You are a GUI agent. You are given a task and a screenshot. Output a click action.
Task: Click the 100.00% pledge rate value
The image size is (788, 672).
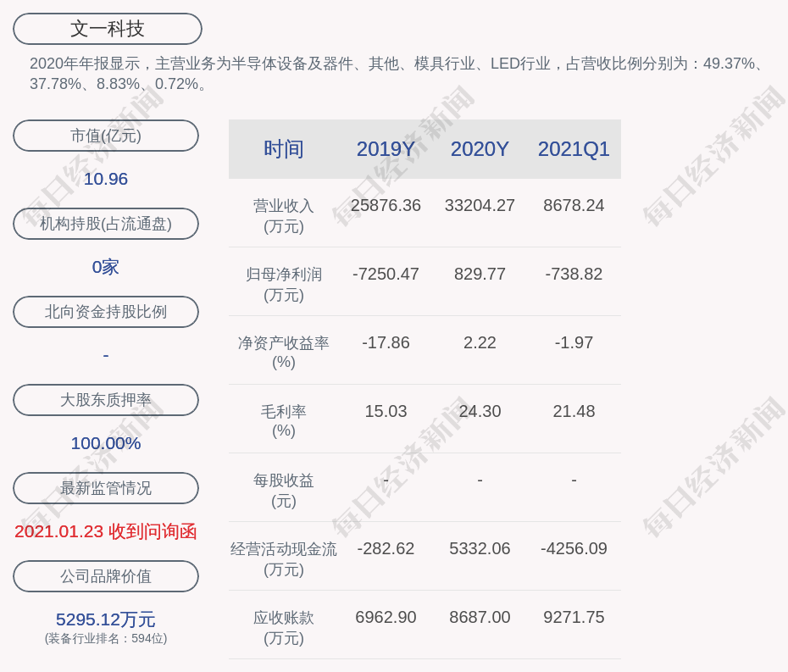coord(106,443)
